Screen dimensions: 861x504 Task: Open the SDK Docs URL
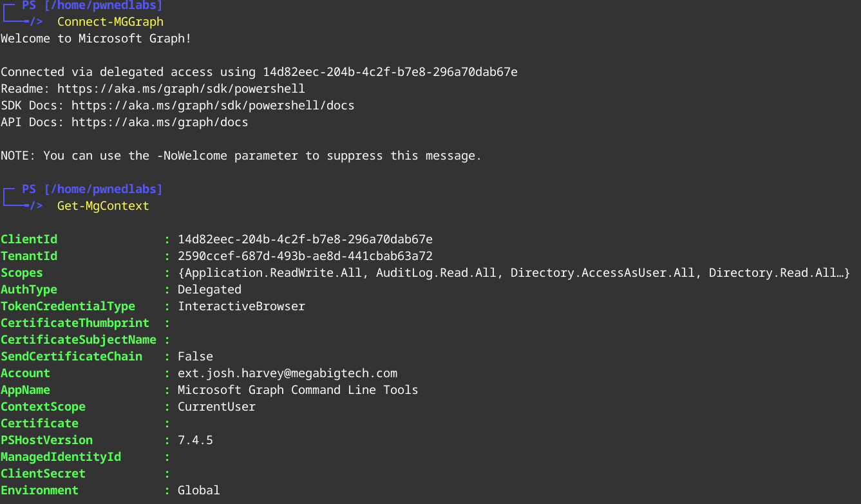pyautogui.click(x=213, y=106)
